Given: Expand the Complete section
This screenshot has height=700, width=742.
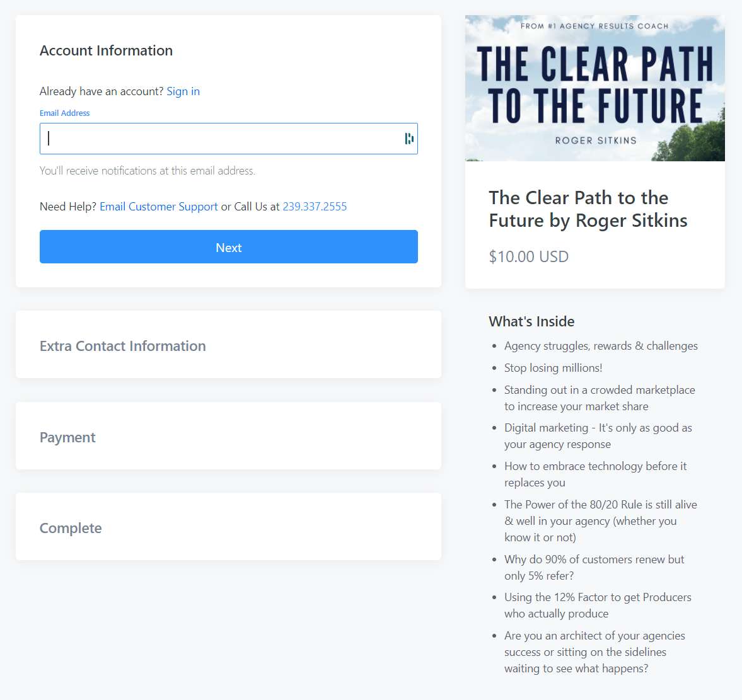Looking at the screenshot, I should click(71, 528).
